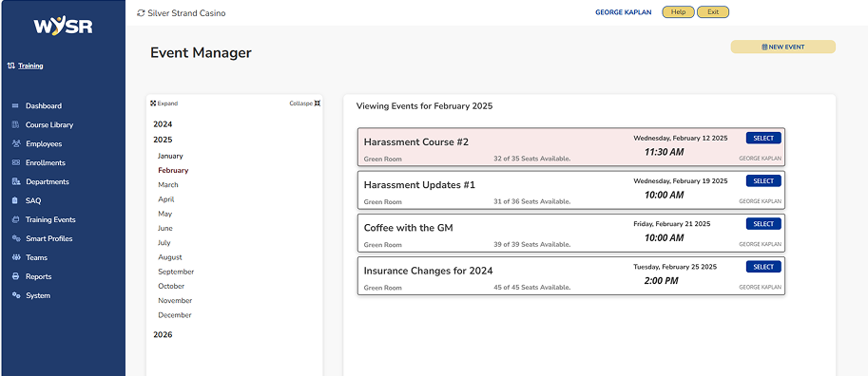Open the Dashboard menu item

coord(44,105)
